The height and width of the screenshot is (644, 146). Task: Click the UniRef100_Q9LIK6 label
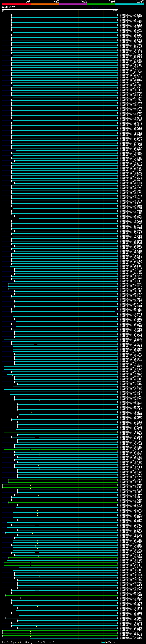point(131,311)
